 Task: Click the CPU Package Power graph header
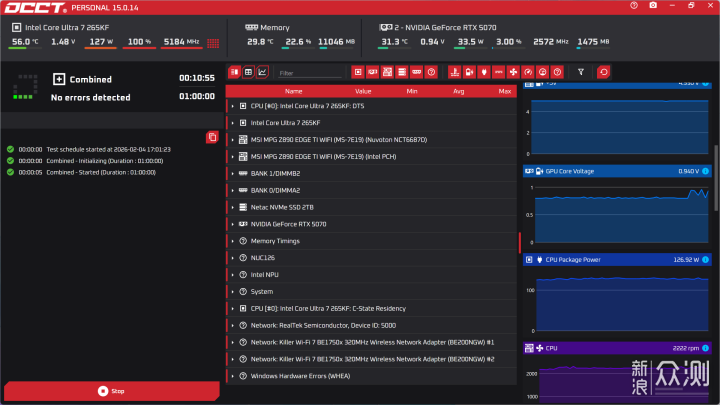(x=617, y=260)
